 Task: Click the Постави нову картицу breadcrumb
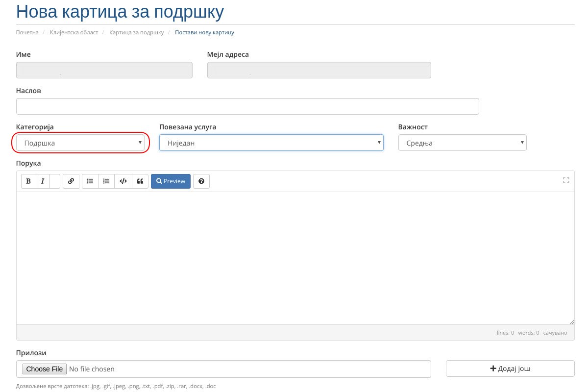tap(204, 32)
